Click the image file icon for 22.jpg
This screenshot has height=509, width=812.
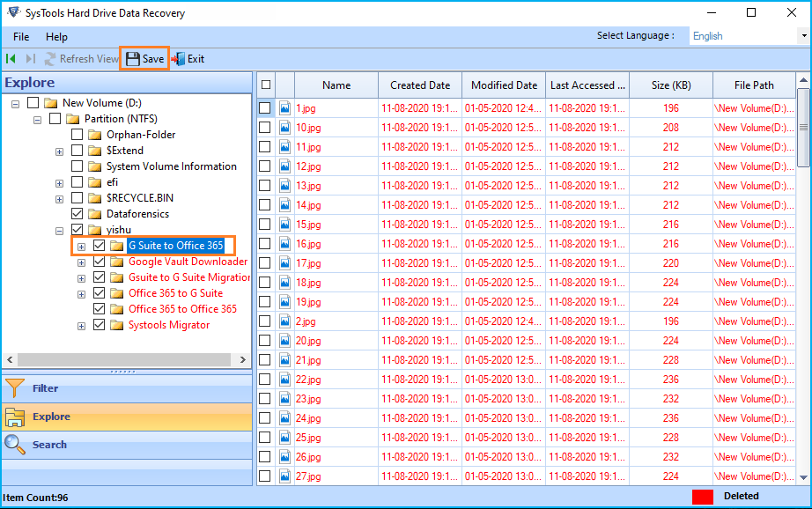(x=284, y=380)
